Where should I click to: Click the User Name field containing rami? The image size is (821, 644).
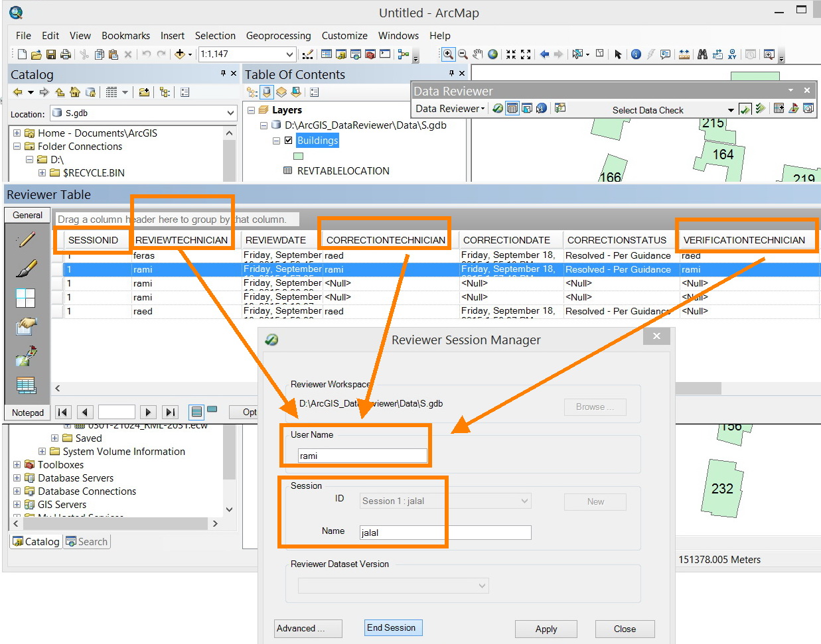tap(362, 456)
